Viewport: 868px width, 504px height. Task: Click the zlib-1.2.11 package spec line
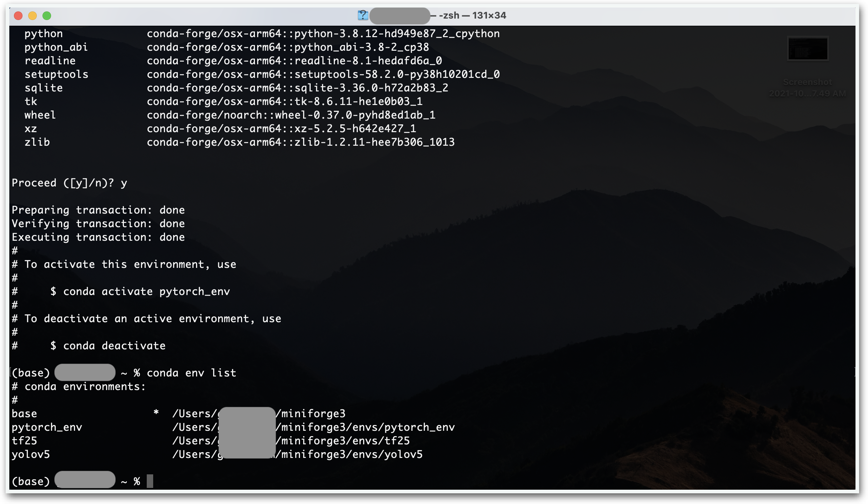301,142
